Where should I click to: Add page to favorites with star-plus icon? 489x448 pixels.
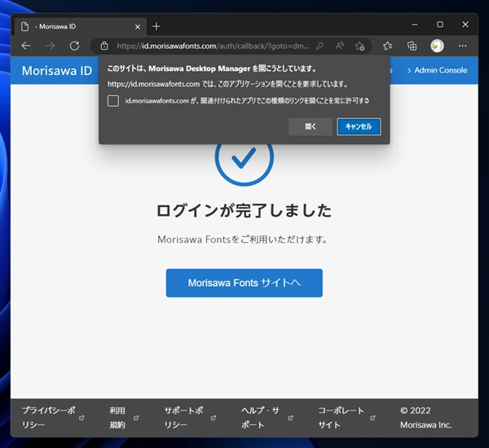pyautogui.click(x=360, y=46)
